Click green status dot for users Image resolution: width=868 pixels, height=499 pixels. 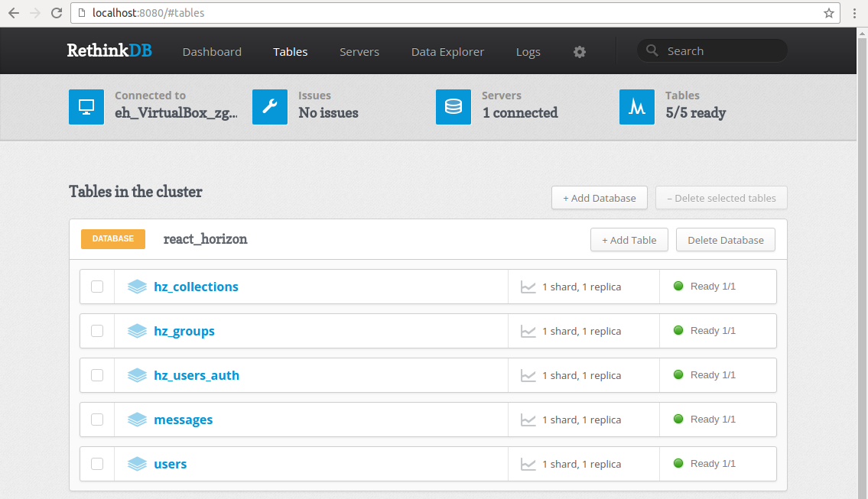(x=678, y=463)
